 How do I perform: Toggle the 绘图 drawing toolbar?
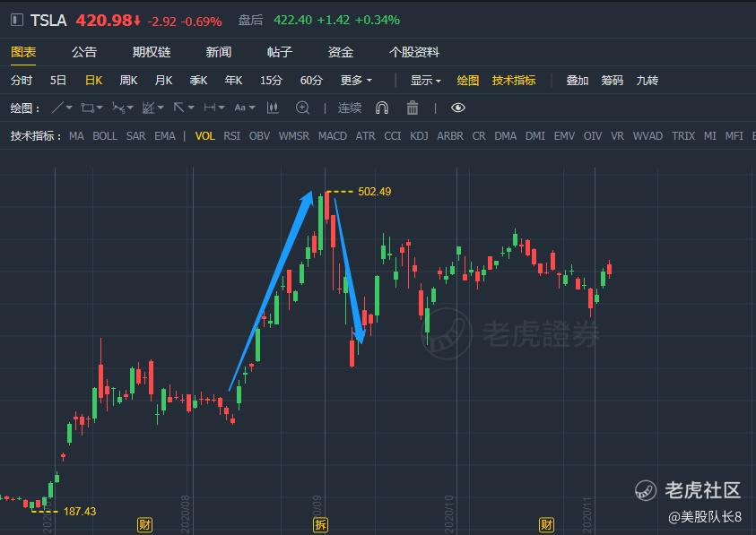tap(467, 80)
